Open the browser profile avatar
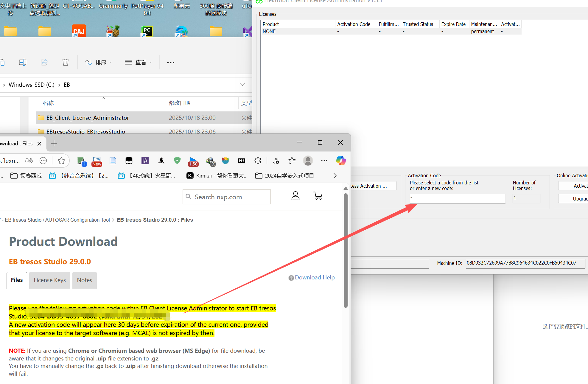This screenshot has height=384, width=588. [x=308, y=161]
